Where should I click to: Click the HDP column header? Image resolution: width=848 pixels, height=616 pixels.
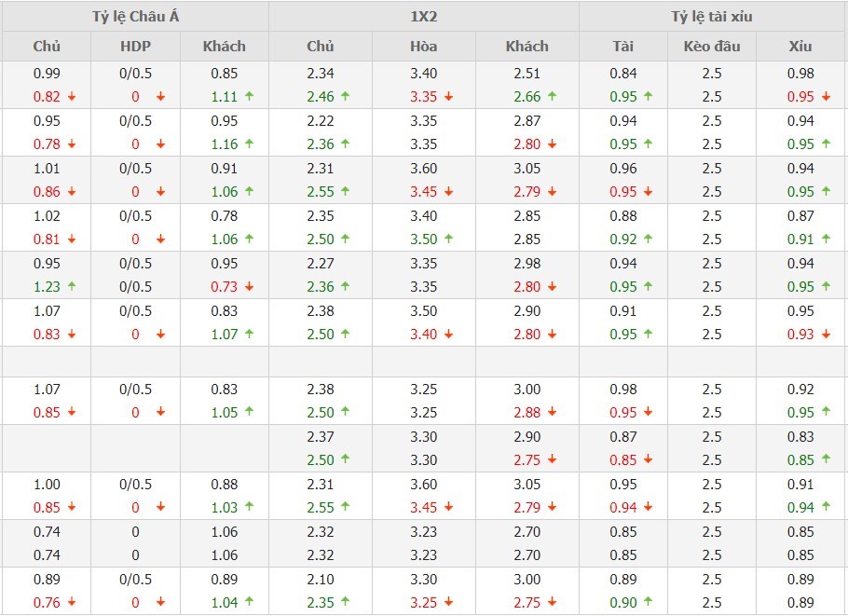(x=135, y=47)
